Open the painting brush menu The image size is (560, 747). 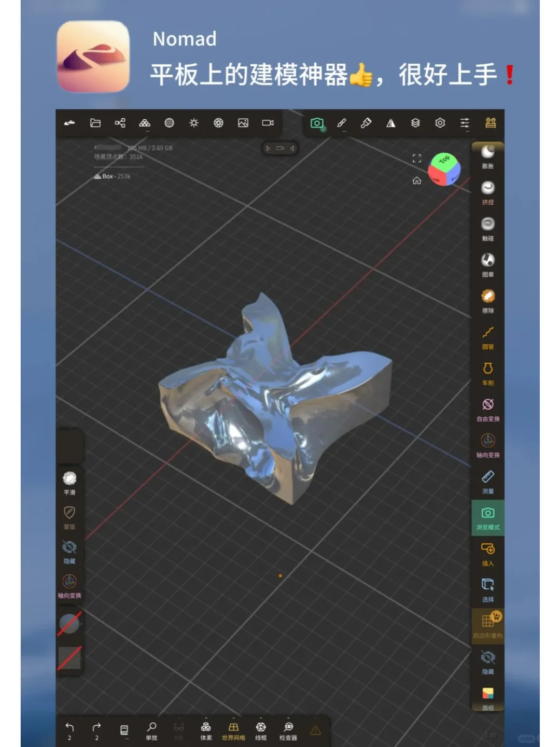pos(366,123)
